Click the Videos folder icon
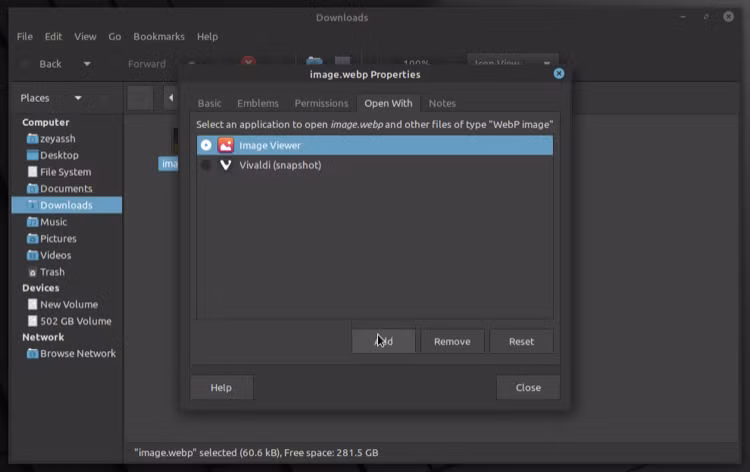This screenshot has width=750, height=472. (x=33, y=255)
